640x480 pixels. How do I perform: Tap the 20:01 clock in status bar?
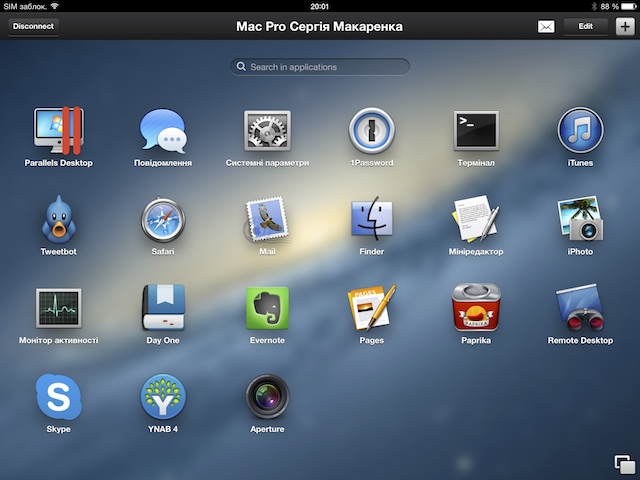[319, 6]
